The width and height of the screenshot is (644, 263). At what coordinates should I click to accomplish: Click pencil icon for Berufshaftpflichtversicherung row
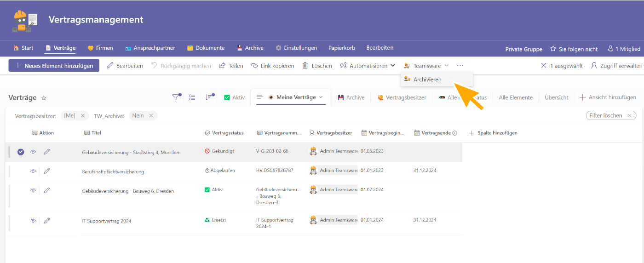point(47,171)
